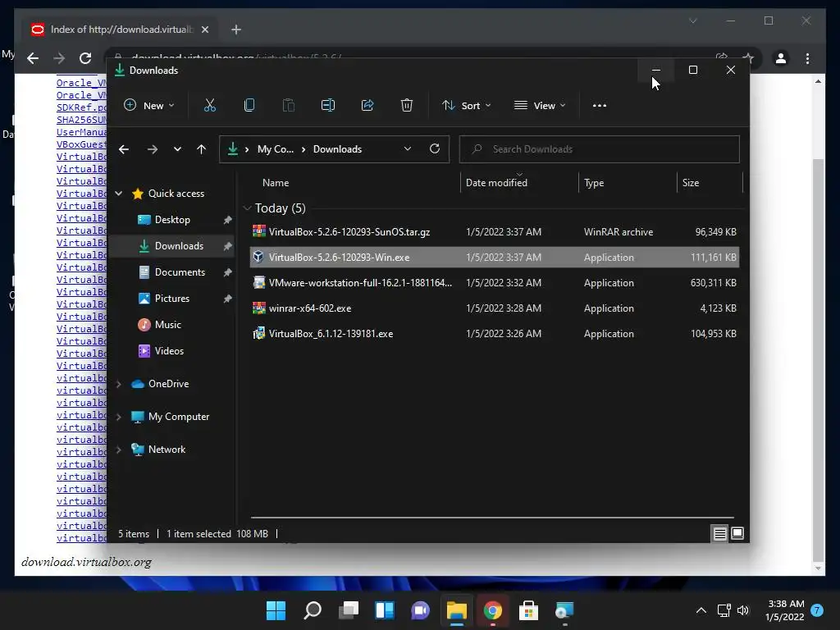Open the See more three-dots menu
Viewport: 840px width, 630px height.
coord(600,106)
